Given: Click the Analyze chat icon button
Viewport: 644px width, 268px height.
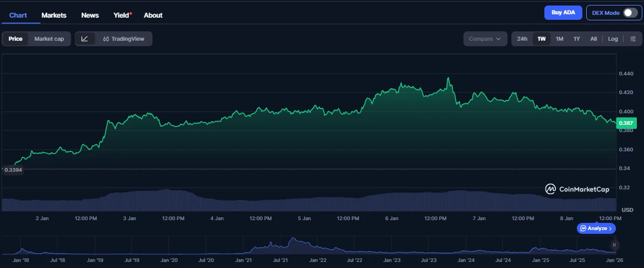Looking at the screenshot, I should 596,228.
